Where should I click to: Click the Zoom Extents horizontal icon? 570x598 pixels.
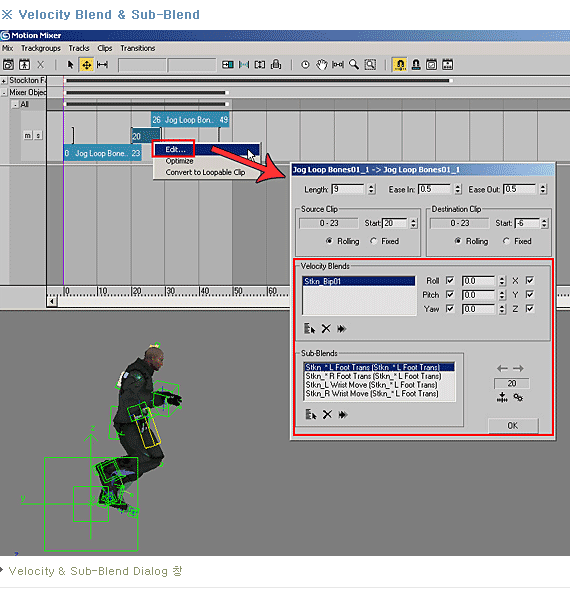[x=338, y=64]
